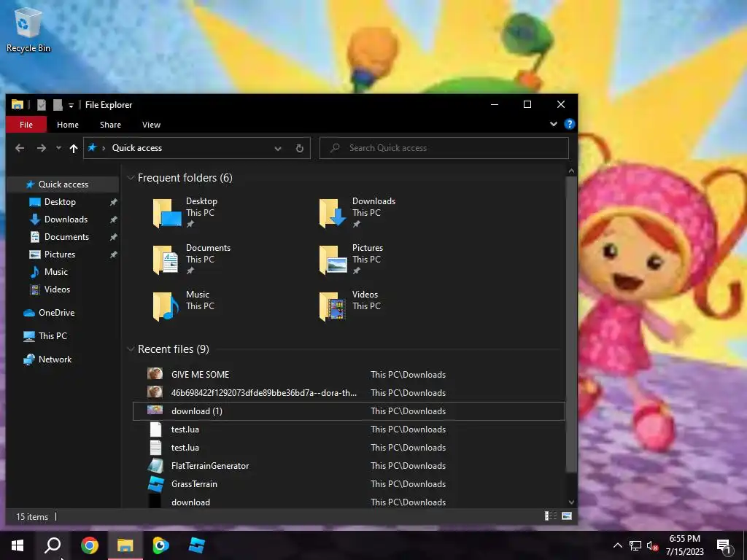Select Downloads in the navigation pane
Screen dimensions: 747x560
[66, 219]
